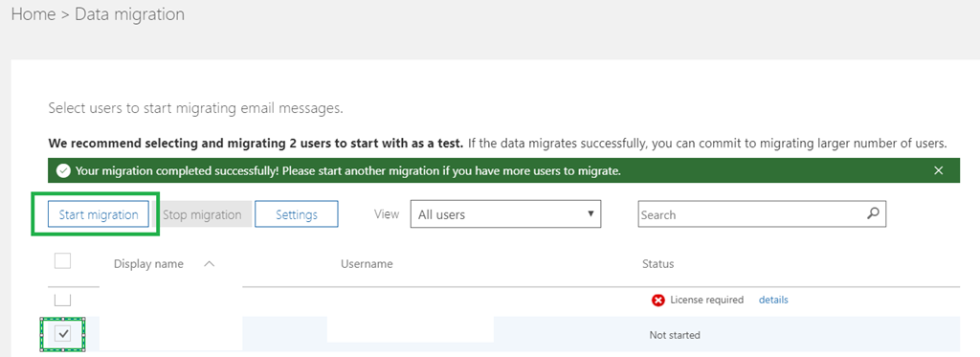This screenshot has width=980, height=357.
Task: Click the disabled Stop migration button
Action: [202, 214]
